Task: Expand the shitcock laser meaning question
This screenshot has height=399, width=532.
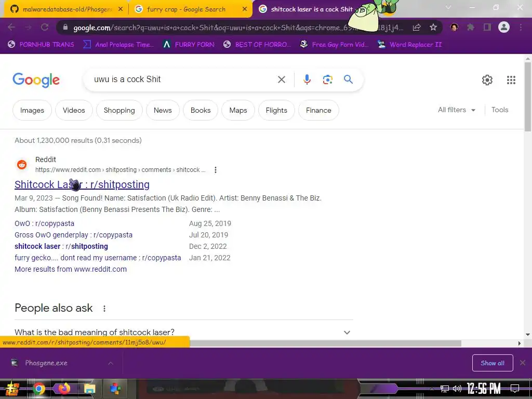Action: [183, 332]
